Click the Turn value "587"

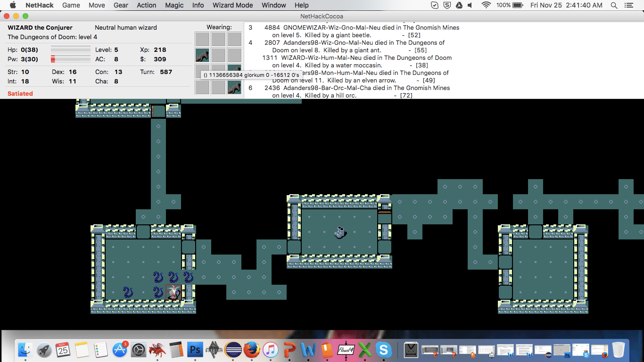pos(166,72)
